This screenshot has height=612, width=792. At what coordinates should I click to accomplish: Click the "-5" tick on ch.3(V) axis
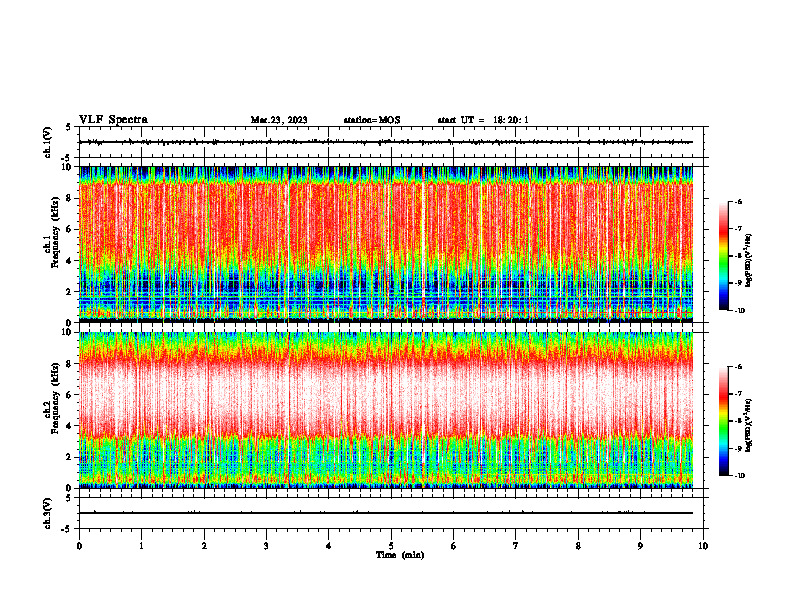coord(66,529)
